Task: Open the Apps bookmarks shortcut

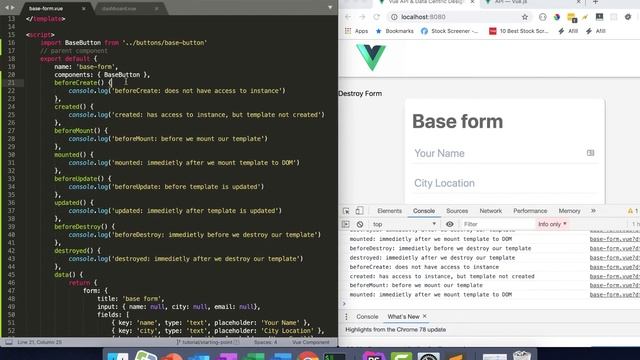Action: [356, 31]
